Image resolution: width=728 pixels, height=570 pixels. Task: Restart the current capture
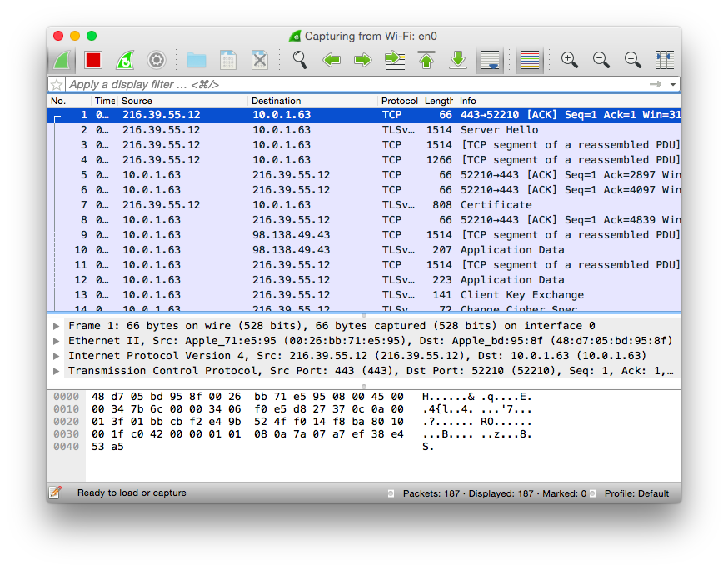click(124, 60)
